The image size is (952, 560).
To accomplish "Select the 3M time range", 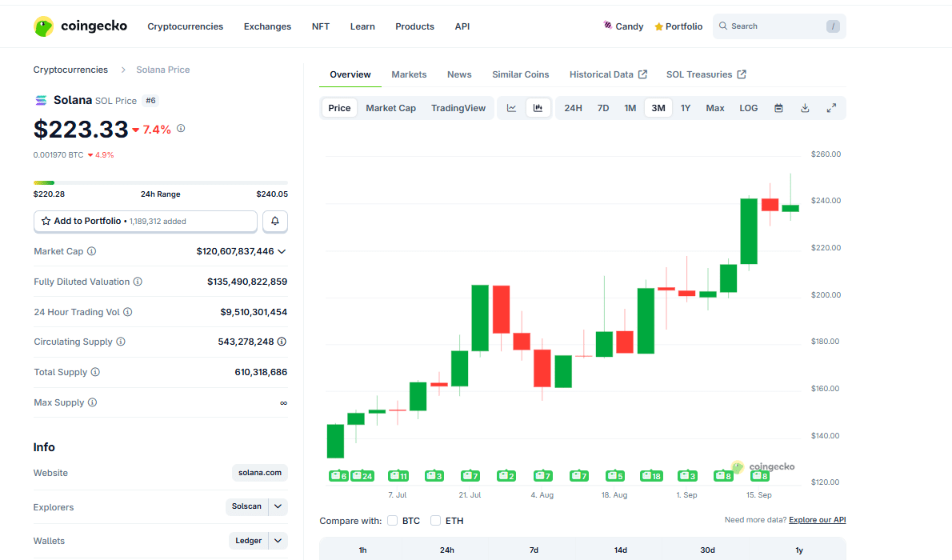I will point(658,108).
